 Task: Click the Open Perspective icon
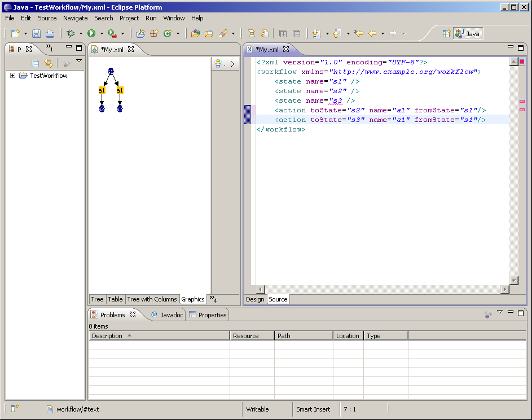pos(446,34)
